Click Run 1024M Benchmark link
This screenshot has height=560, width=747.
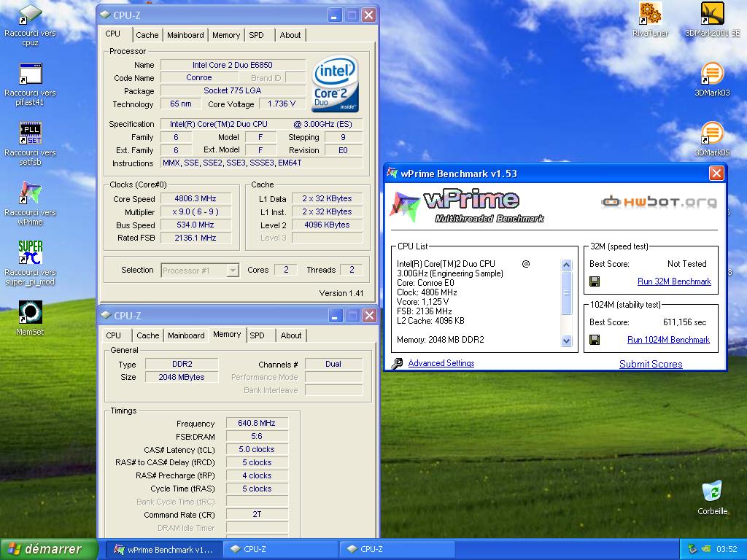coord(668,340)
